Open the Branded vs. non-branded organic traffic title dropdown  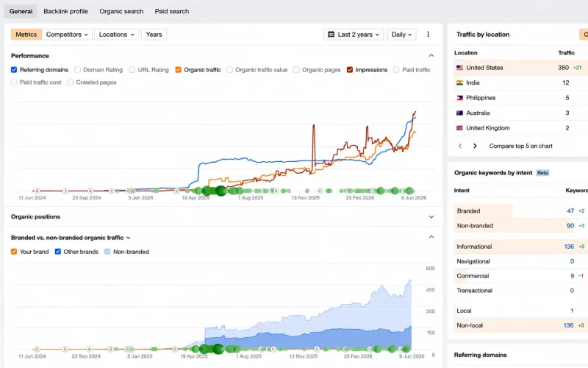coord(71,238)
